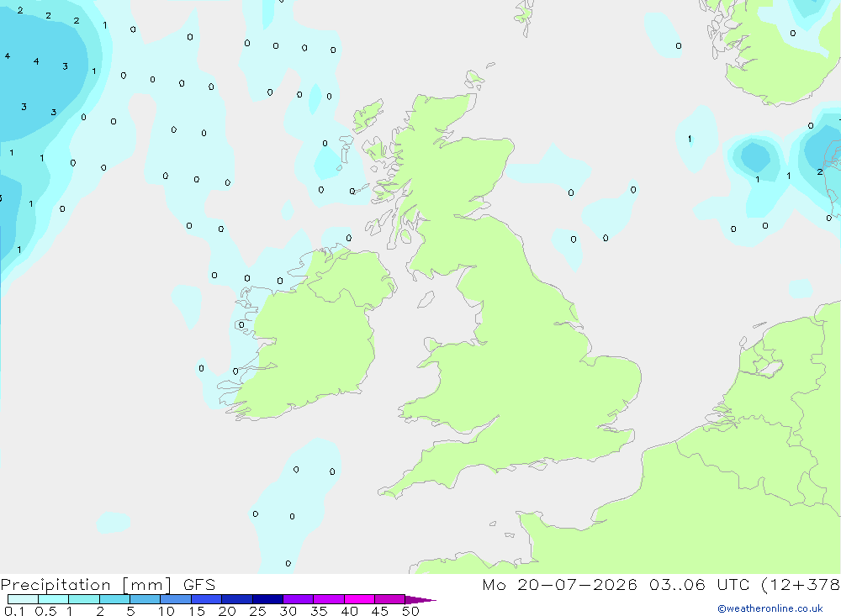This screenshot has height=616, width=841.
Task: Select the 20–25 mm dark blue swatch
Action: coord(237,599)
